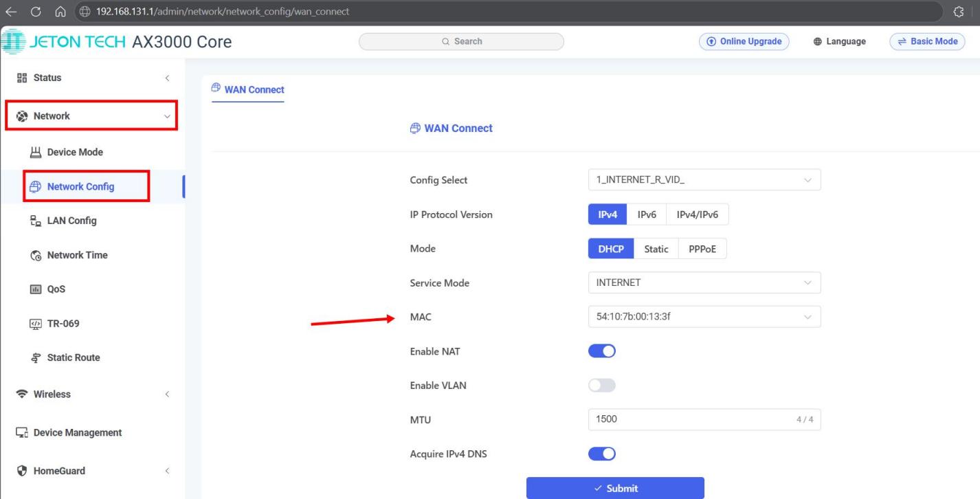Select IPv6 protocol version

[x=647, y=214]
